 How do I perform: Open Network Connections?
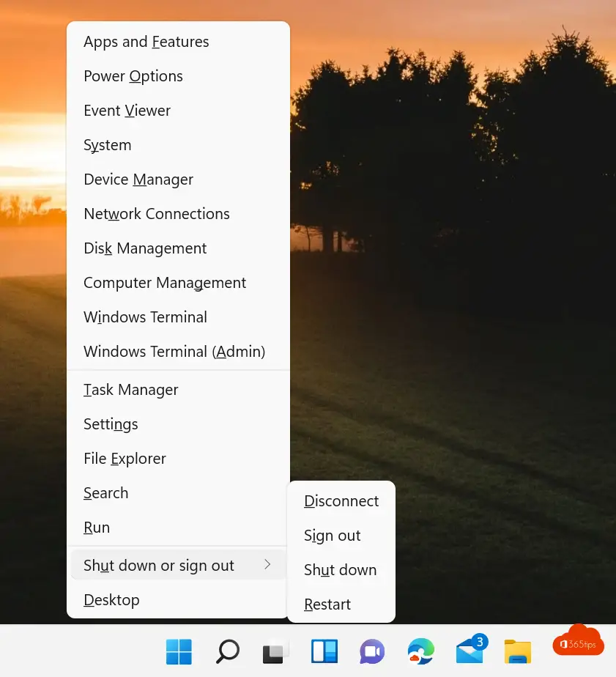pos(178,214)
